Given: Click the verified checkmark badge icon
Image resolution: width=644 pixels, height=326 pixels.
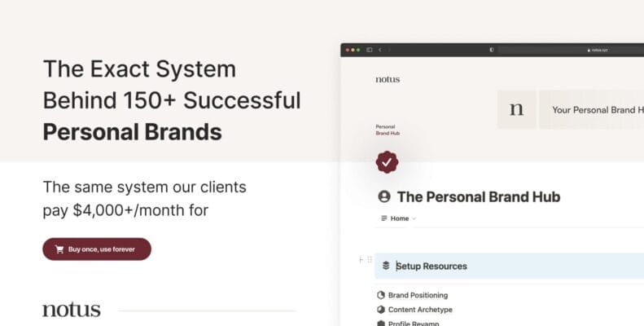Looking at the screenshot, I should [x=387, y=162].
